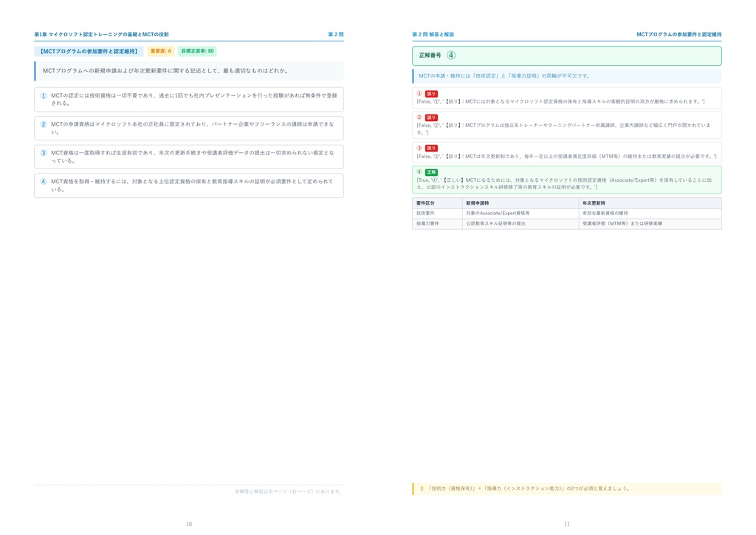The image size is (756, 535).
Task: Click the circled ① marker of the first answer choice
Action: [x=44, y=95]
